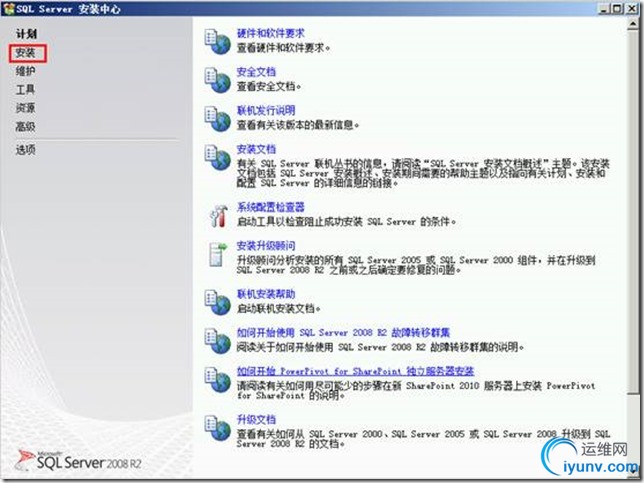This screenshot has height=483, width=644.
Task: Click the vertical scrollbar thumb
Action: [633, 212]
